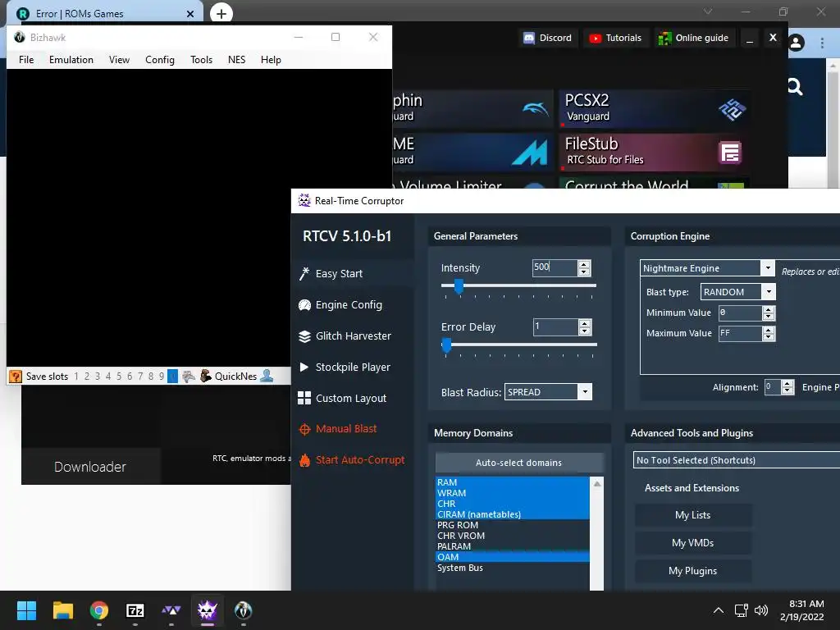
Task: Click the Manual Blast crosshair icon
Action: click(x=304, y=429)
